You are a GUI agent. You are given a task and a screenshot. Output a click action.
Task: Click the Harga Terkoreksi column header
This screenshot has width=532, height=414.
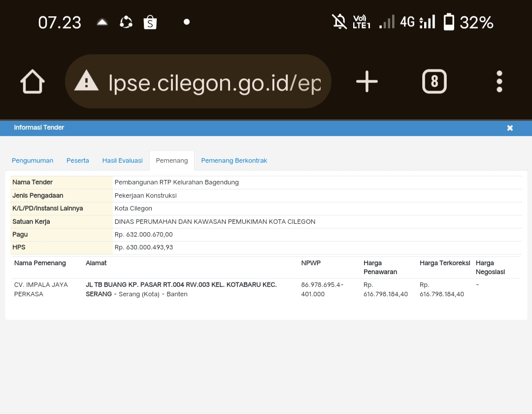[445, 263]
